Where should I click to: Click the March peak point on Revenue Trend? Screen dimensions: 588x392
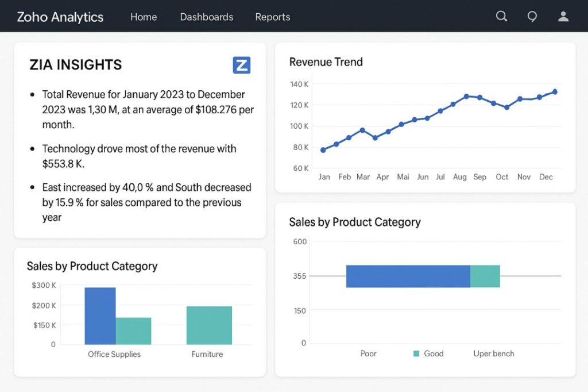362,130
